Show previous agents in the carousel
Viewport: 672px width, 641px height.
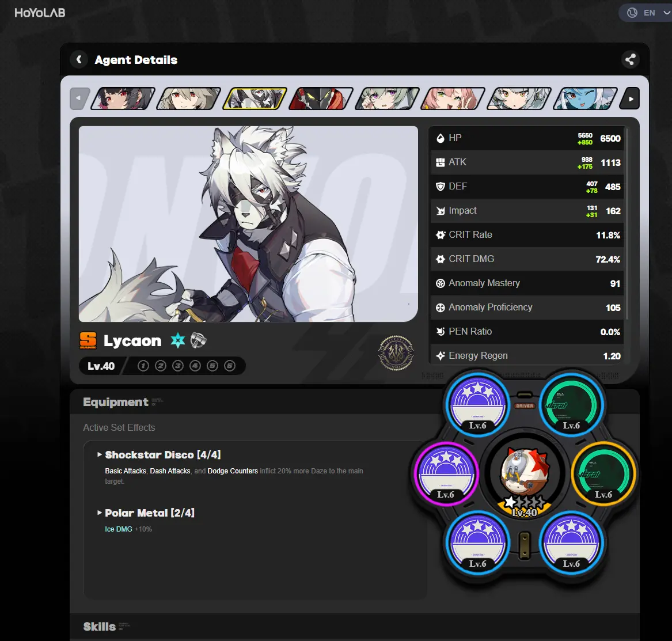coord(79,98)
